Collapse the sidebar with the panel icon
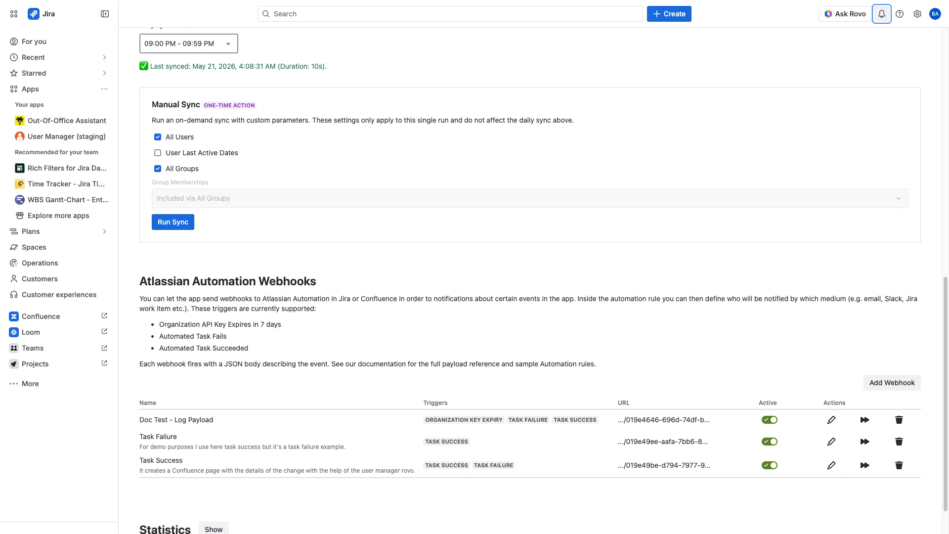949x534 pixels. point(105,13)
